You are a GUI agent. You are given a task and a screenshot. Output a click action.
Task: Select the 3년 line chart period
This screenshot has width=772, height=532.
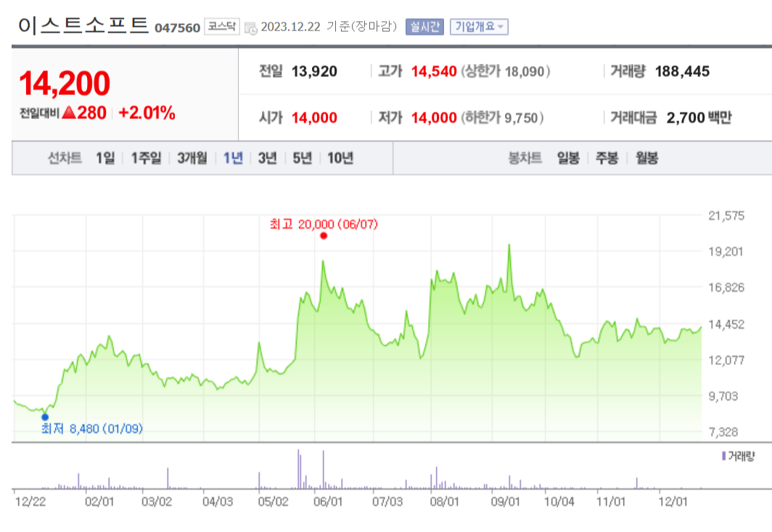coord(267,158)
